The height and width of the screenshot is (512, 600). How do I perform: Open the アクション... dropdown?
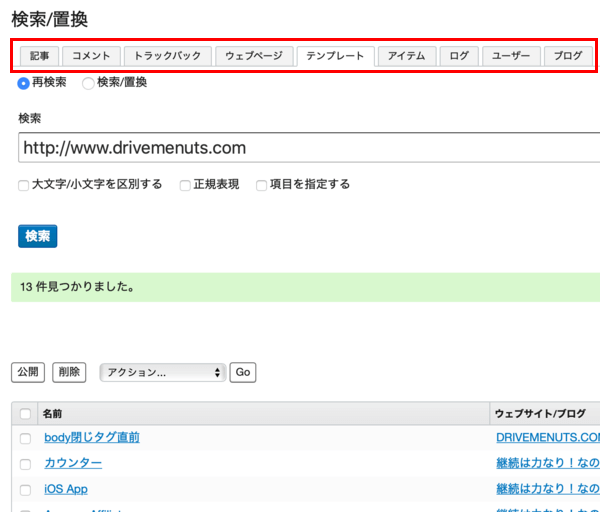(x=163, y=372)
